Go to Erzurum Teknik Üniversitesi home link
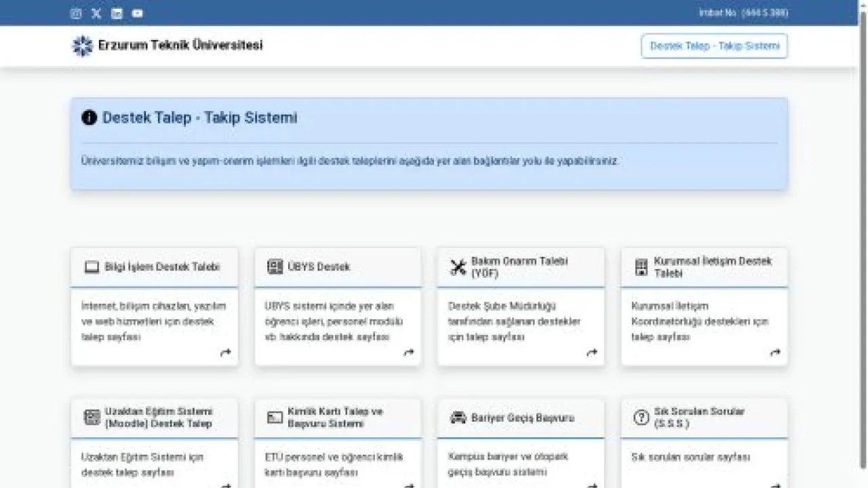 pos(180,45)
